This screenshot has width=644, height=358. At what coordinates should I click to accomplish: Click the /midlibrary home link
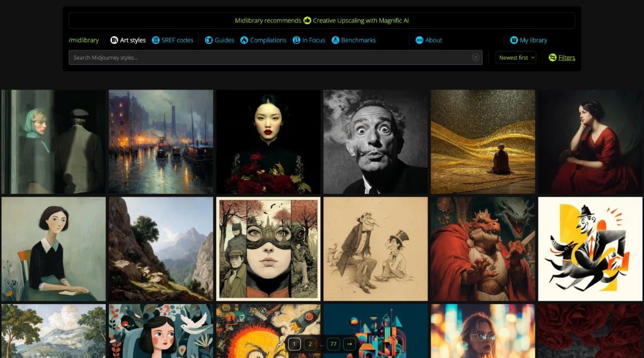point(84,40)
